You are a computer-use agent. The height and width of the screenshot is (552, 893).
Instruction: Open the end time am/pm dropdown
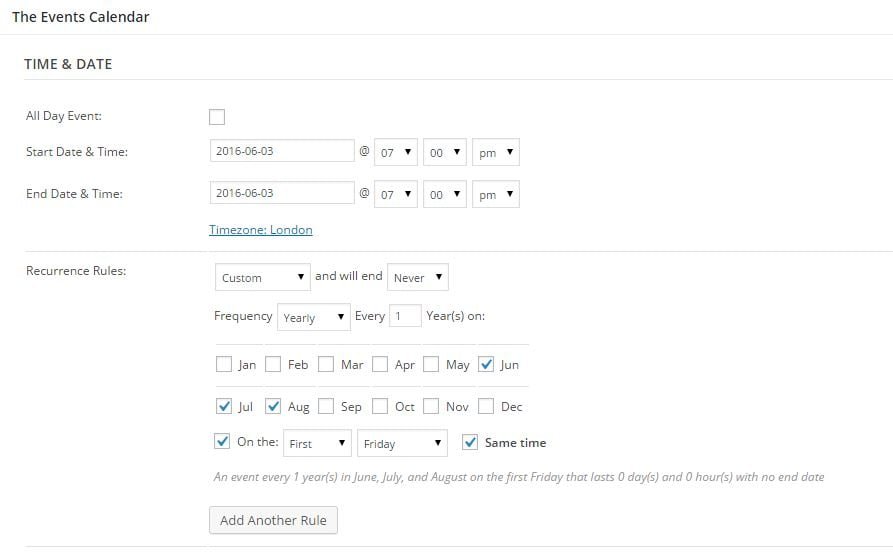coord(496,194)
